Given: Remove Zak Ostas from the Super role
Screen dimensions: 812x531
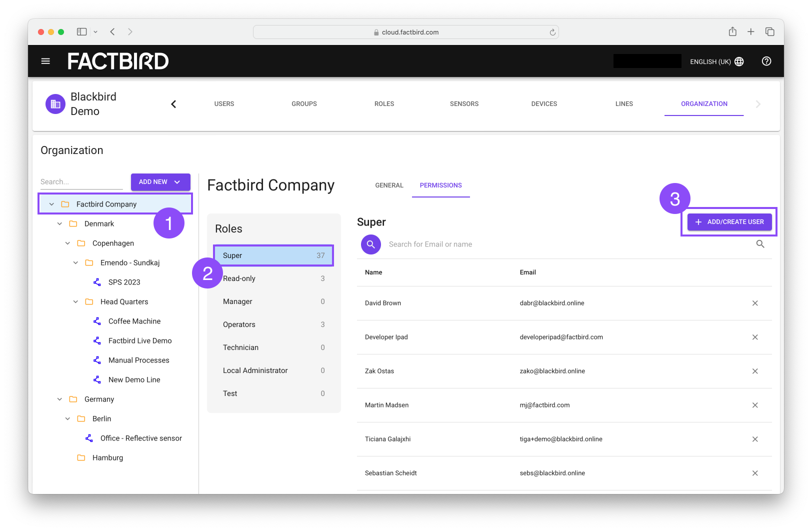Looking at the screenshot, I should tap(755, 371).
